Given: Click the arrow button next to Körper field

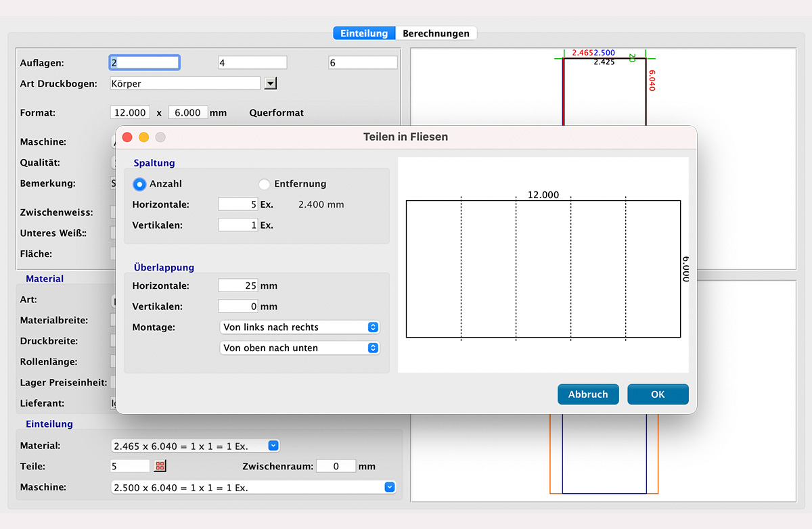Looking at the screenshot, I should click(270, 83).
